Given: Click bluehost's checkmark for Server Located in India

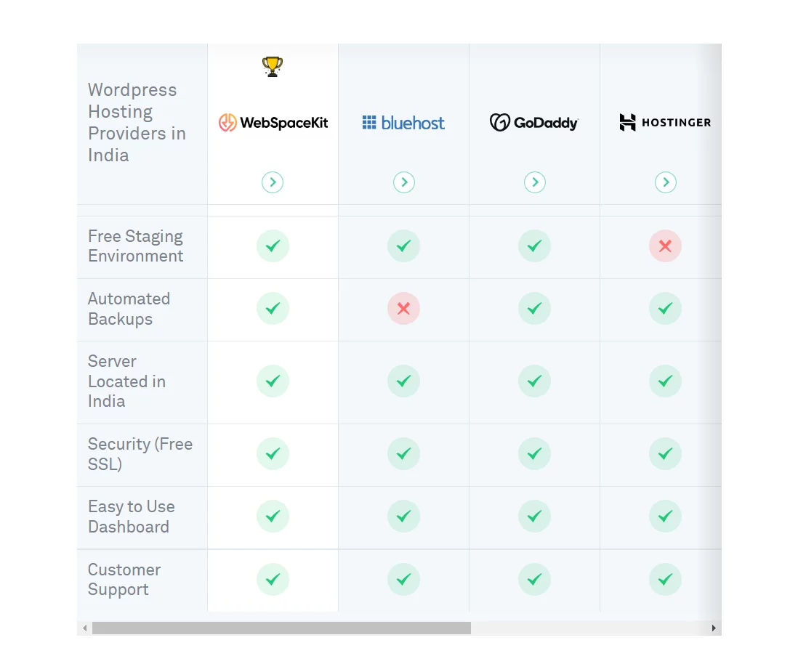Looking at the screenshot, I should tap(403, 381).
